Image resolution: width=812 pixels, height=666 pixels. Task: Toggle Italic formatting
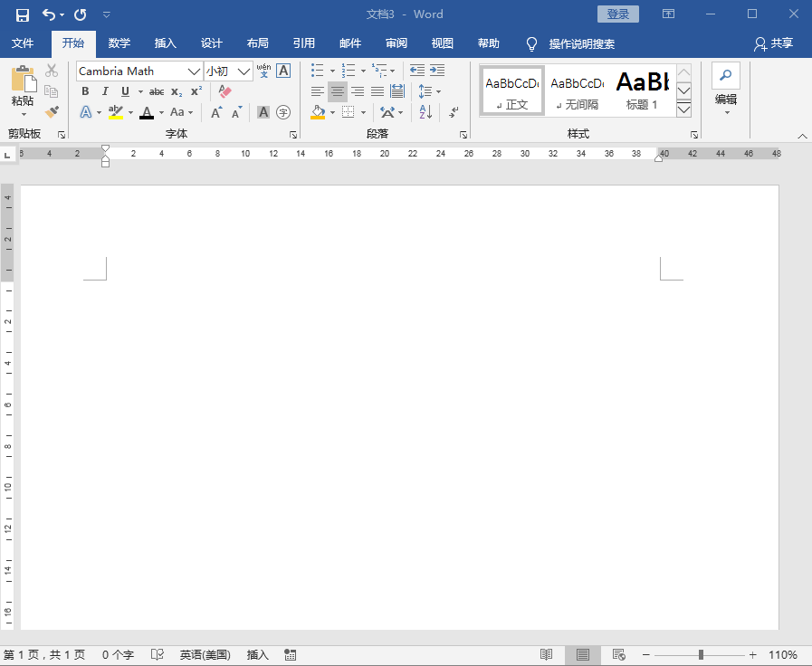(x=105, y=91)
